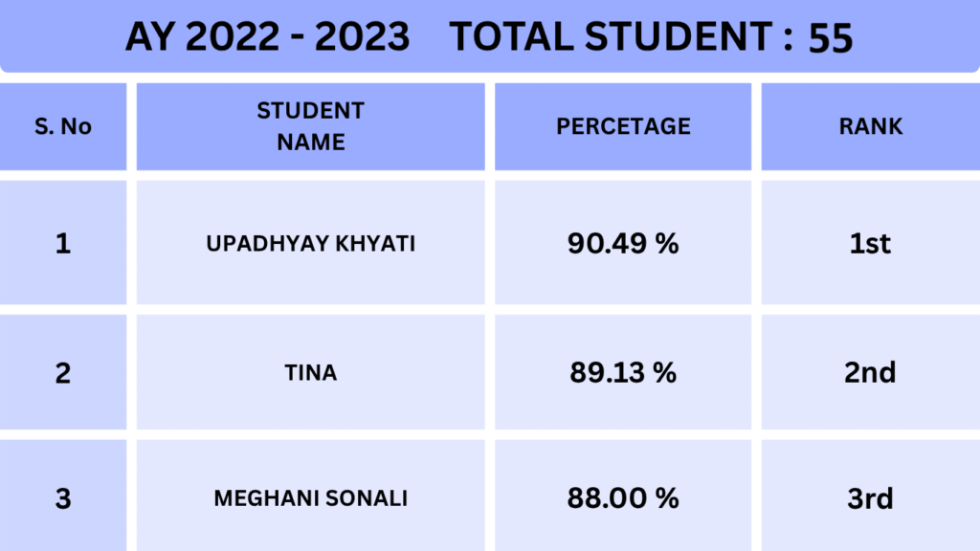Click serial number 1 cell

pyautogui.click(x=63, y=244)
